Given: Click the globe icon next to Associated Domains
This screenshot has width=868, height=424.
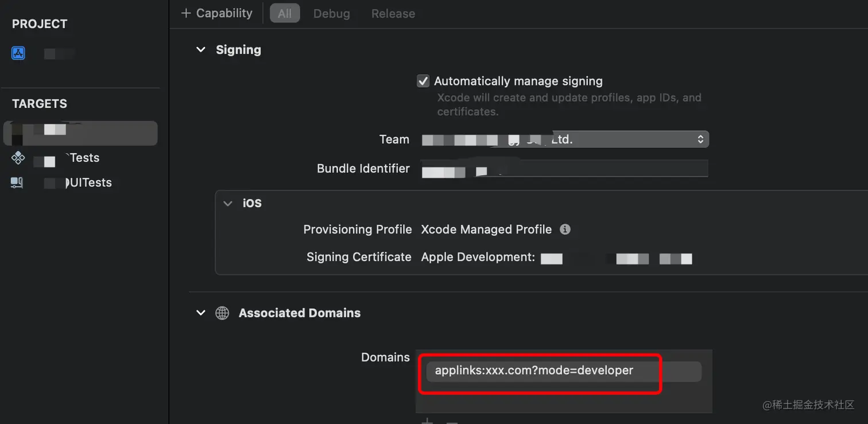Looking at the screenshot, I should [222, 313].
